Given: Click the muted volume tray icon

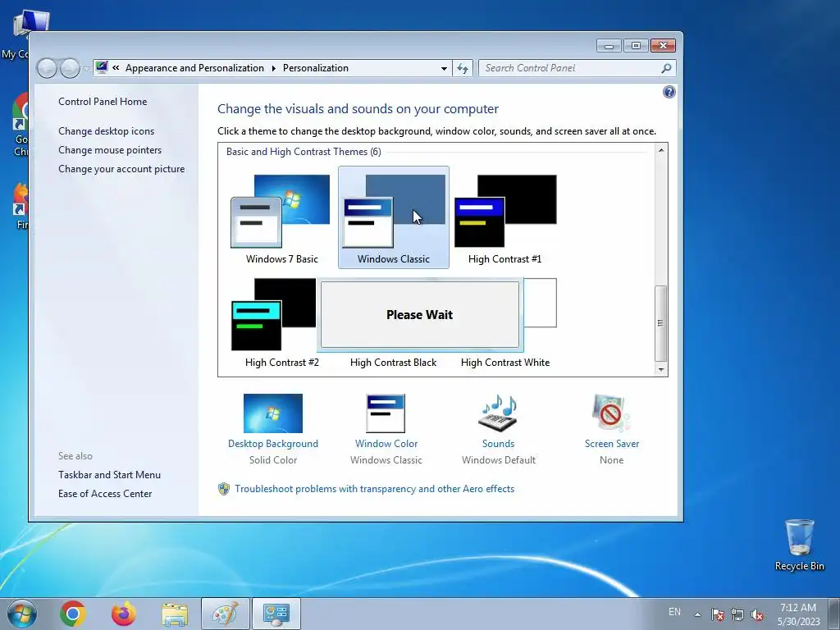Looking at the screenshot, I should click(x=757, y=614).
